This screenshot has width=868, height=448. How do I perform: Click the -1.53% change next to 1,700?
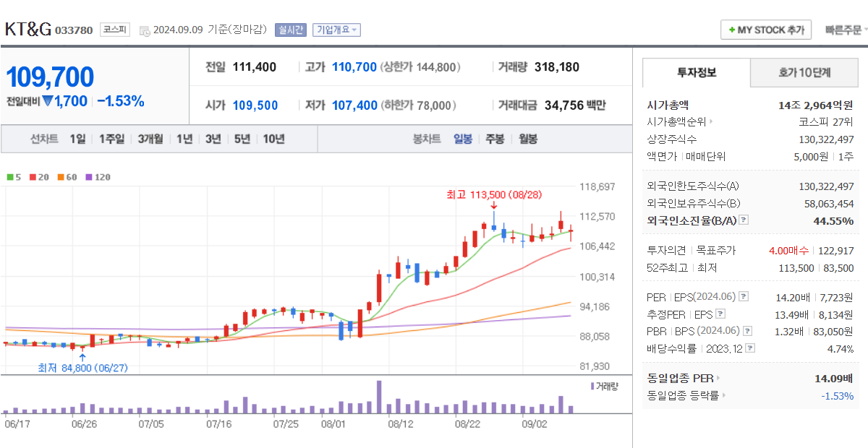click(121, 101)
